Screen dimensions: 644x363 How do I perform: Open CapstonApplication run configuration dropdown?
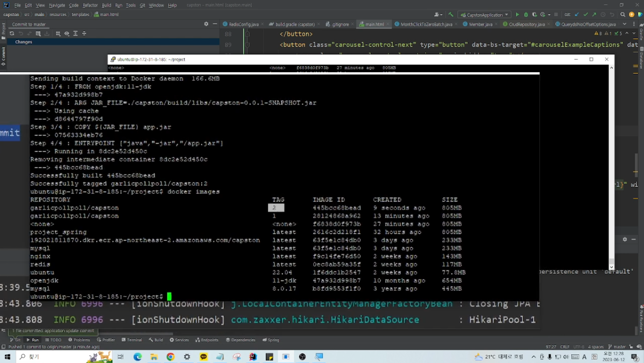tap(485, 15)
